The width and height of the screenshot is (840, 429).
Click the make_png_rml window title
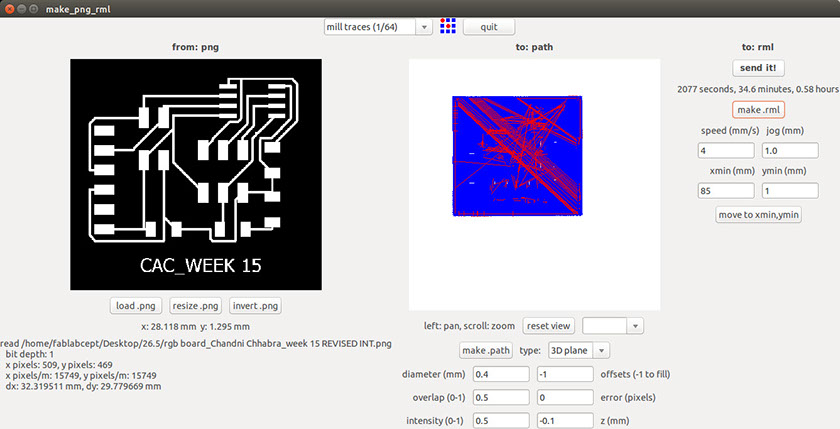78,9
